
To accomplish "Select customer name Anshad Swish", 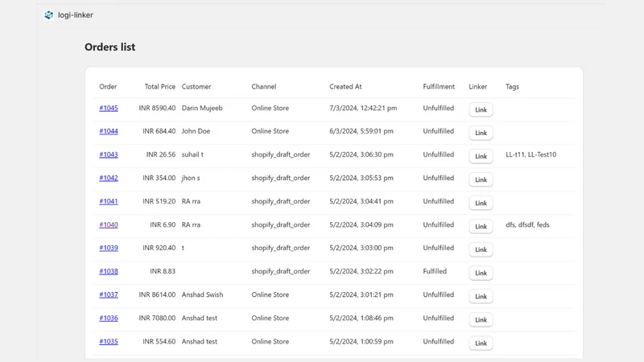I will pyautogui.click(x=203, y=294).
